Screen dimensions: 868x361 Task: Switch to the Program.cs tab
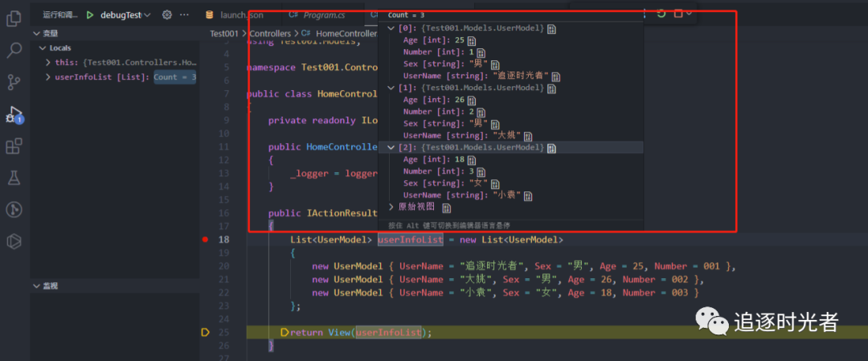point(318,15)
